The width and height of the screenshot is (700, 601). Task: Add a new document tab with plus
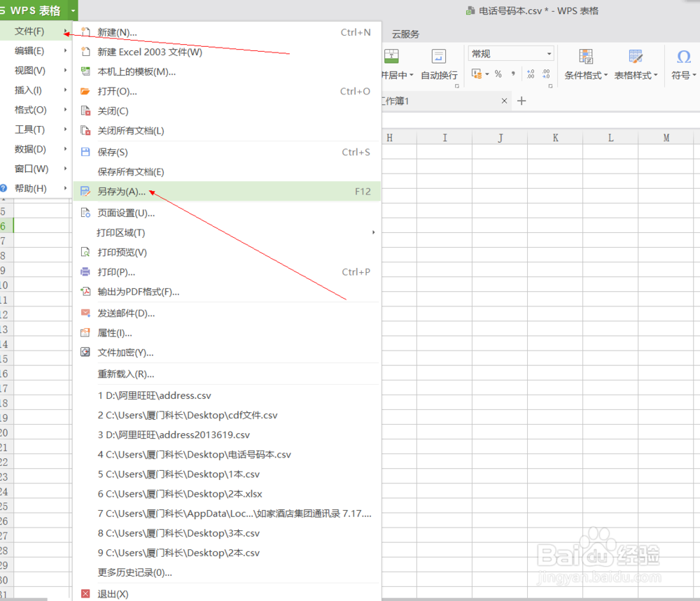click(521, 101)
